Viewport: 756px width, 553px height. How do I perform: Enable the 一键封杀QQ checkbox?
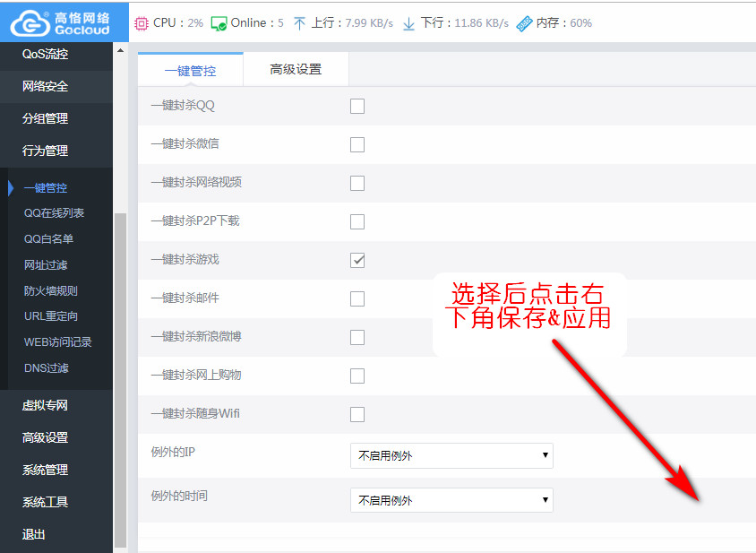click(357, 106)
